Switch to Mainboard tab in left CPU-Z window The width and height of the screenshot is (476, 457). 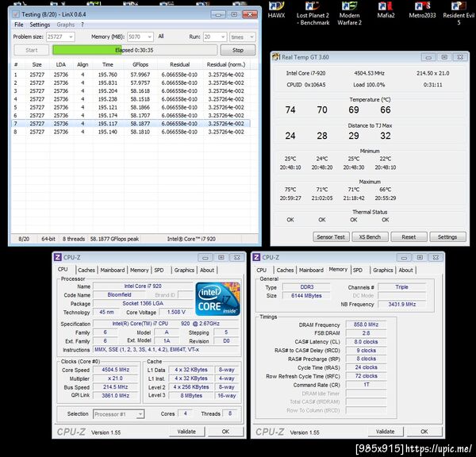[x=113, y=270]
